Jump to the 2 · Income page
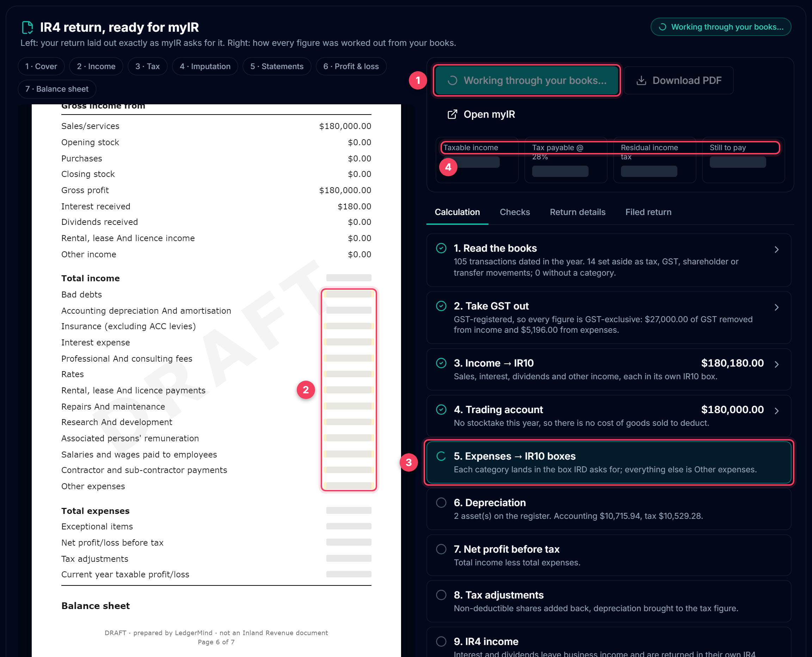812x657 pixels. (x=96, y=66)
